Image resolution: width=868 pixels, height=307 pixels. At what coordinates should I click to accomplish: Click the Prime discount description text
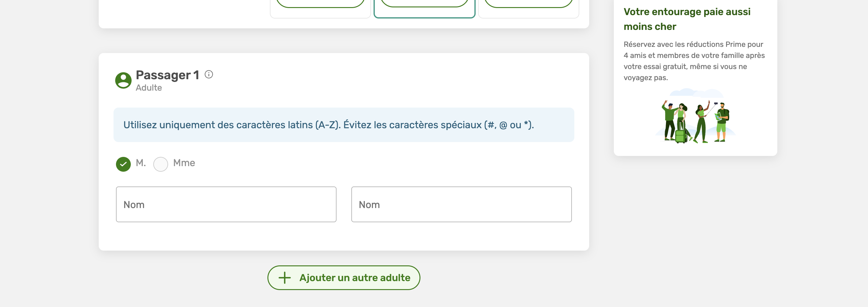pyautogui.click(x=694, y=61)
